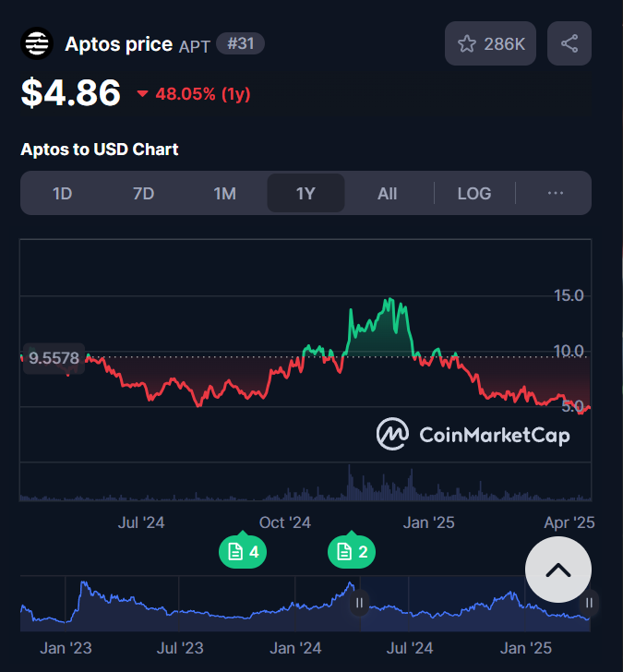Screen dimensions: 623x672
Task: Click the scroll-to-top chevron button
Action: [558, 570]
